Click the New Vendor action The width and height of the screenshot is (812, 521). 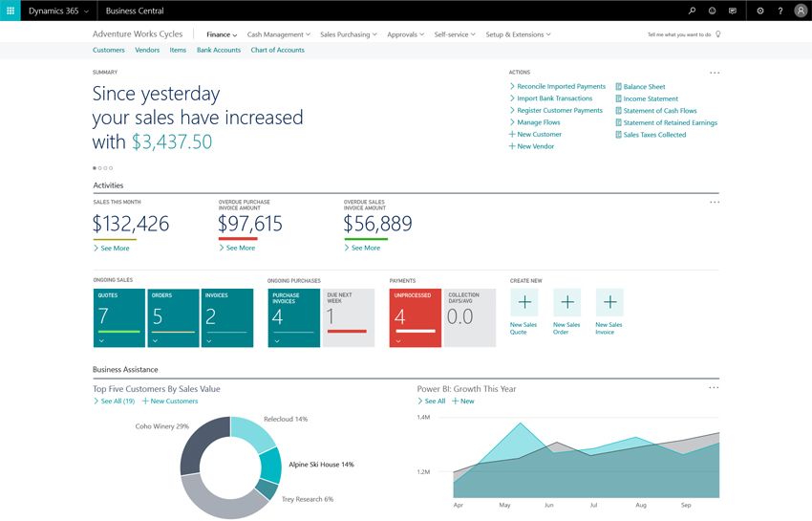[x=531, y=146]
